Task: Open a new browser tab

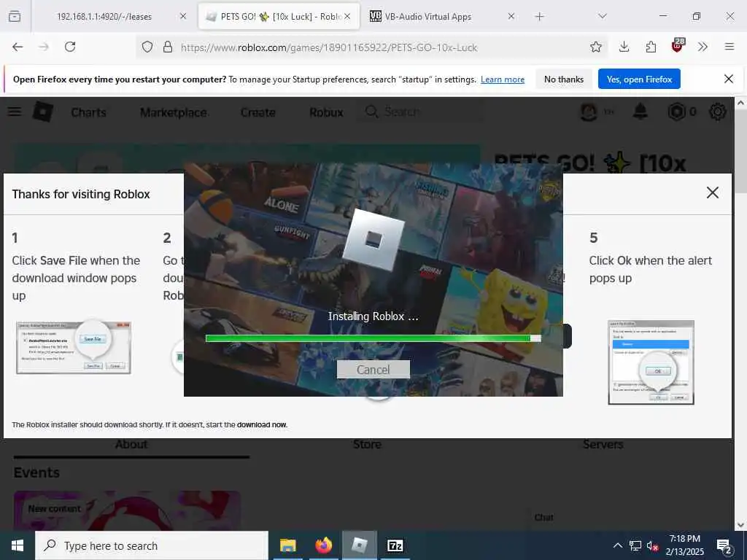Action: 539,16
